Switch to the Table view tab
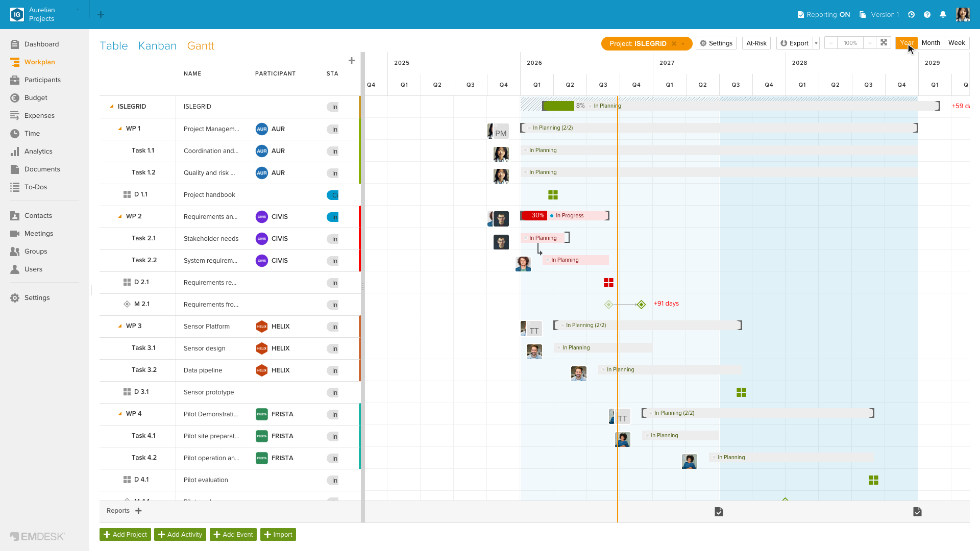 click(x=114, y=46)
